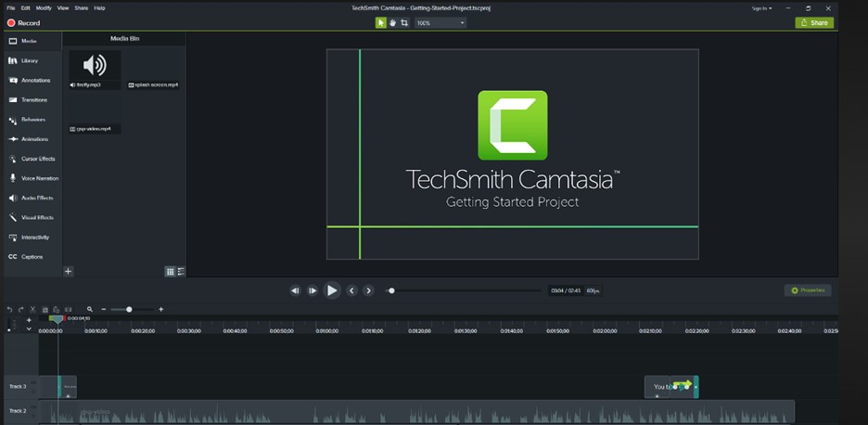Click the Play button
The width and height of the screenshot is (868, 425).
[x=332, y=290]
